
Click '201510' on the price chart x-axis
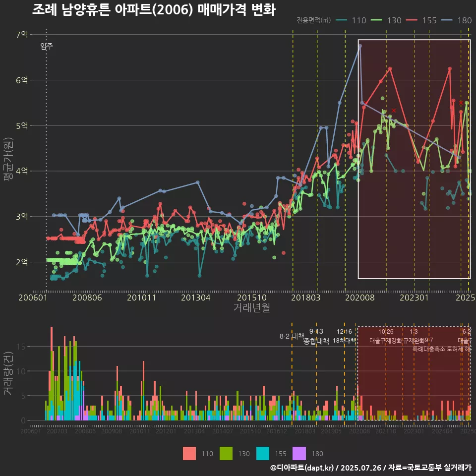(x=252, y=297)
